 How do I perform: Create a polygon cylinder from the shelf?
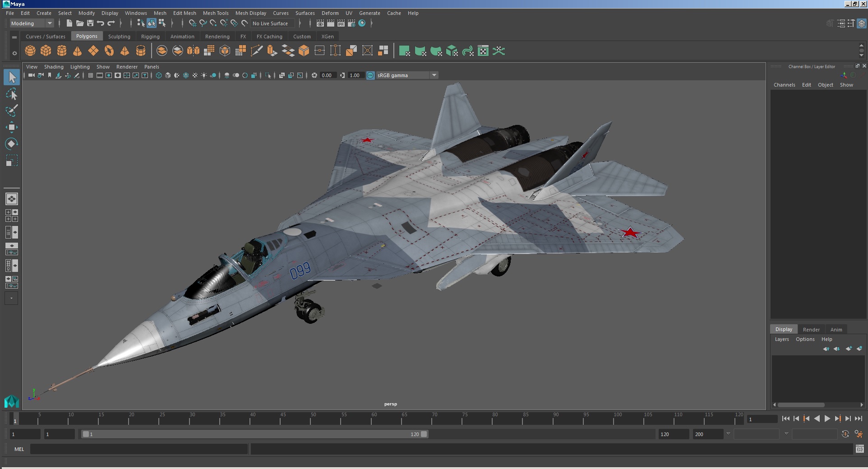click(62, 51)
